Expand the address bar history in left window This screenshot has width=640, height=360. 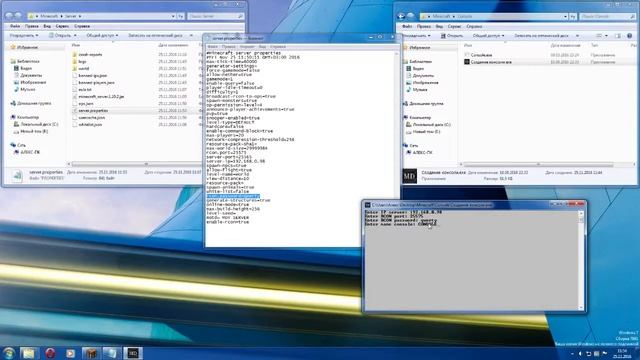pos(173,16)
